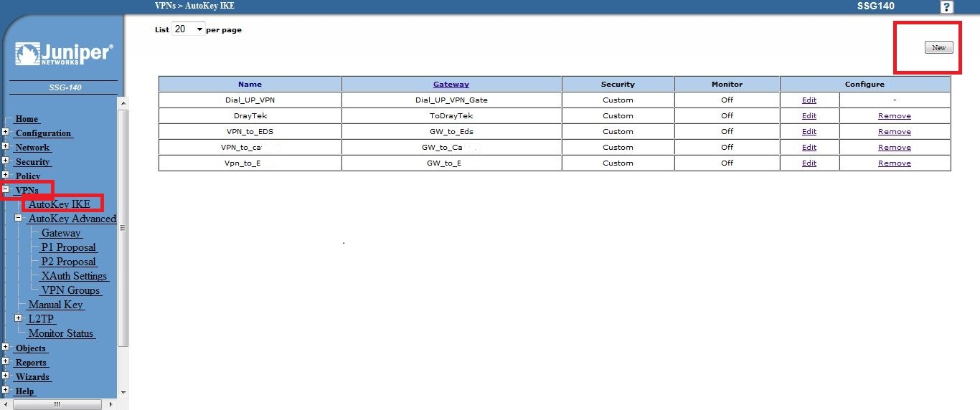Collapse the VPNs tree node
The width and height of the screenshot is (980, 410).
point(6,190)
